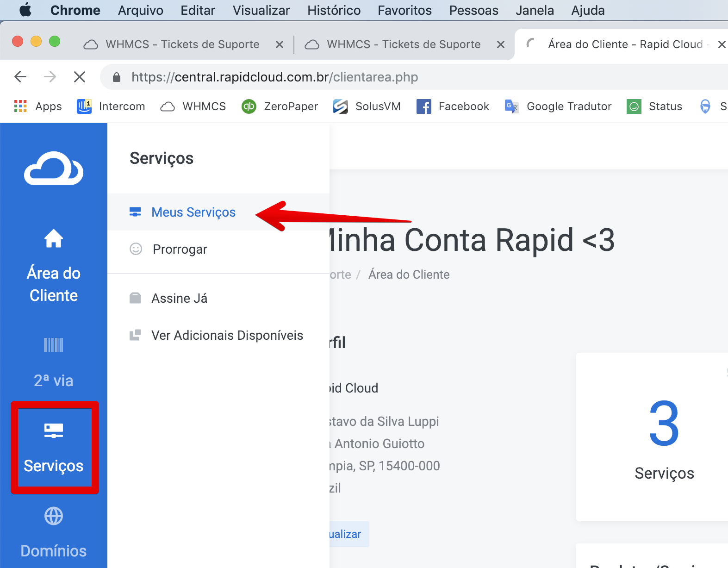Open the ZeroPaper bookmark
Image resolution: width=728 pixels, height=568 pixels.
pos(280,106)
